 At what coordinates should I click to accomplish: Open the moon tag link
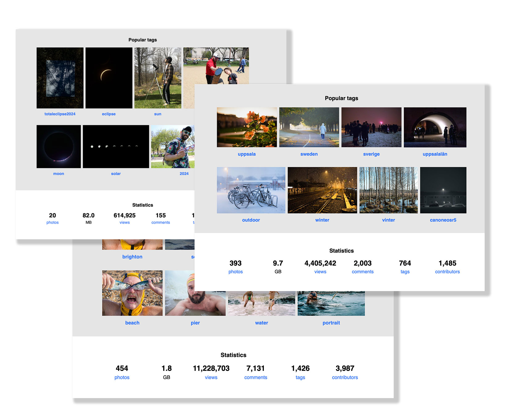click(59, 174)
